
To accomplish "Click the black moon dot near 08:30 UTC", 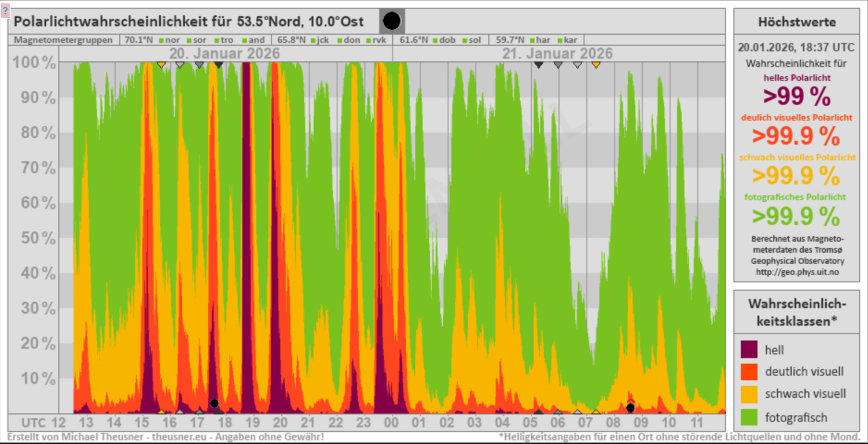I will 631,408.
